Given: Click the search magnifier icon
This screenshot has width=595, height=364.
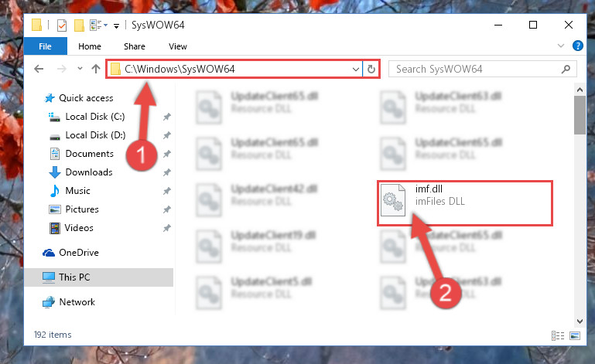Looking at the screenshot, I should [566, 69].
